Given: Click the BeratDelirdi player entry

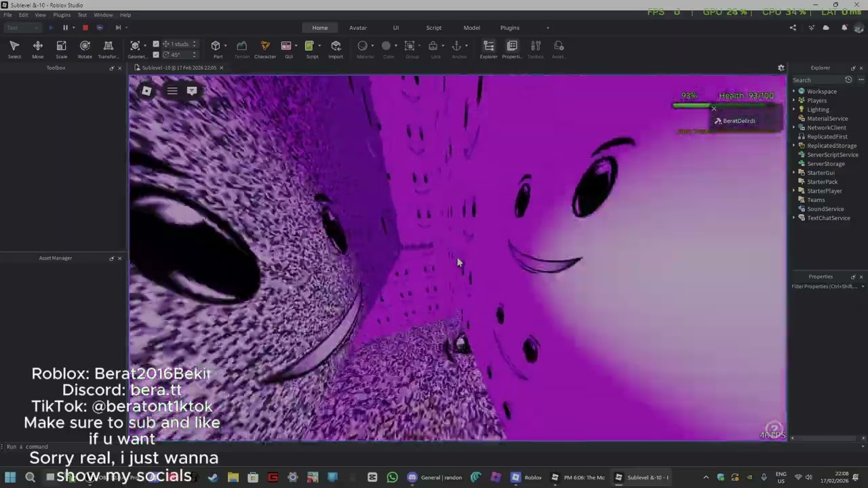Looking at the screenshot, I should pos(738,121).
